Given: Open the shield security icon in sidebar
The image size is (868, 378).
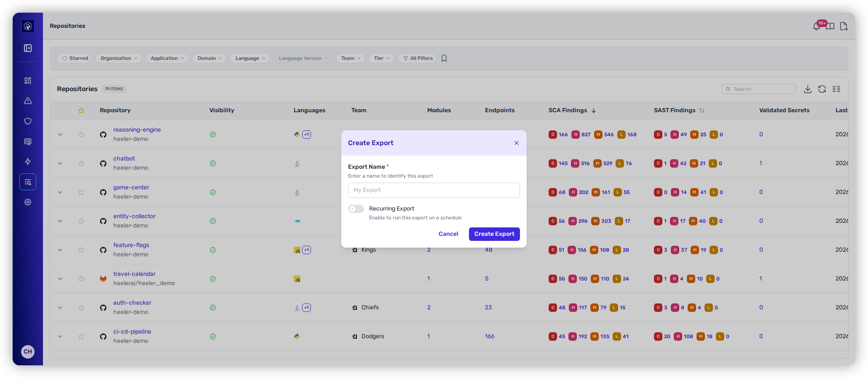Looking at the screenshot, I should coord(28,121).
